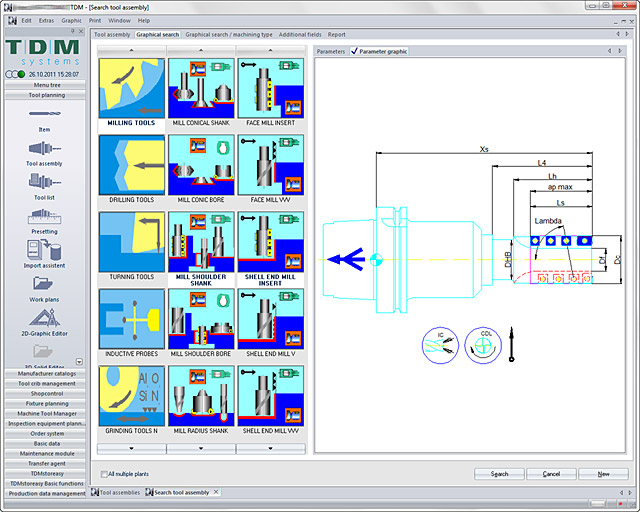
Task: Open the Edit menu
Action: (x=27, y=20)
